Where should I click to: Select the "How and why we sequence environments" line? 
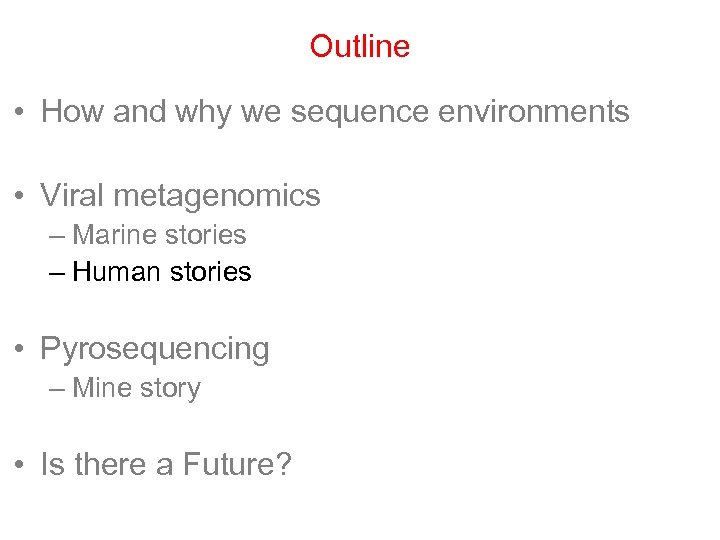point(335,112)
